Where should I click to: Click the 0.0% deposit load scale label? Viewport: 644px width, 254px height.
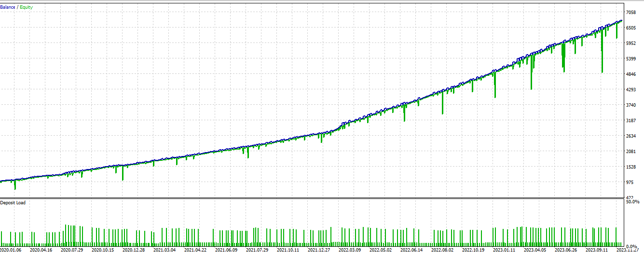(631, 246)
